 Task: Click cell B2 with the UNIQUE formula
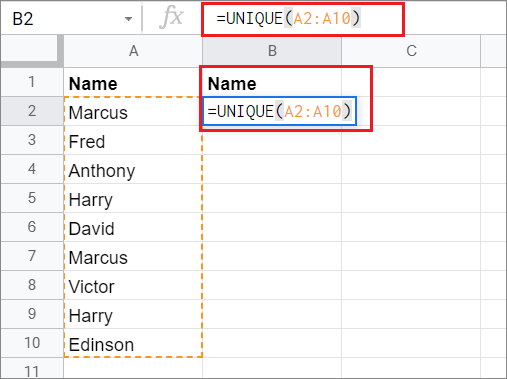pyautogui.click(x=279, y=111)
